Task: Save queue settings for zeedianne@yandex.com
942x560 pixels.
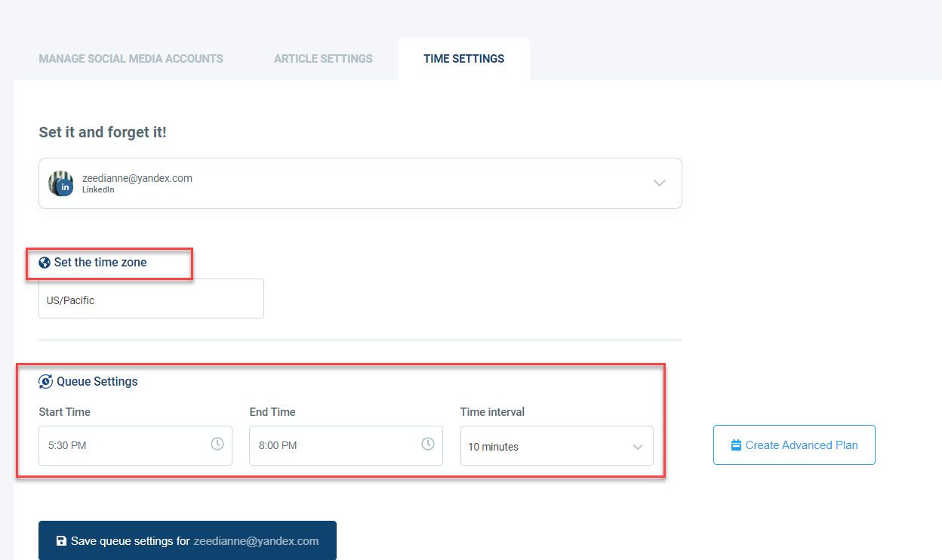Action: (x=187, y=540)
